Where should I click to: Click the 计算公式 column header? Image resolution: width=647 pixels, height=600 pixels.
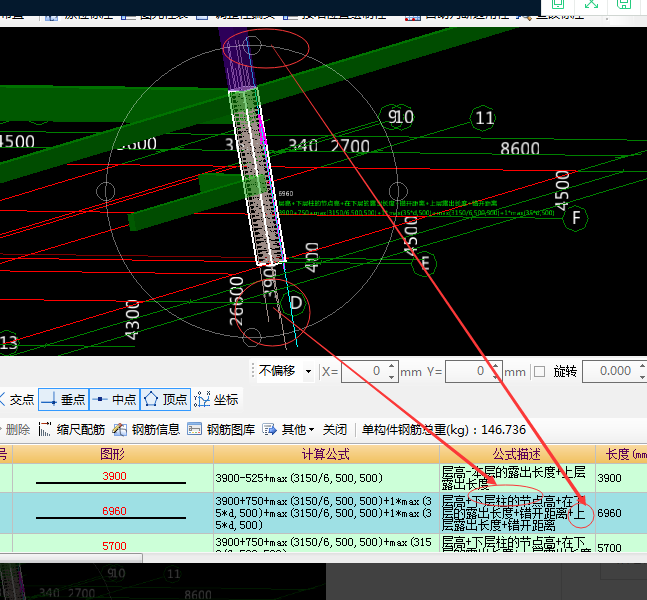(x=326, y=454)
